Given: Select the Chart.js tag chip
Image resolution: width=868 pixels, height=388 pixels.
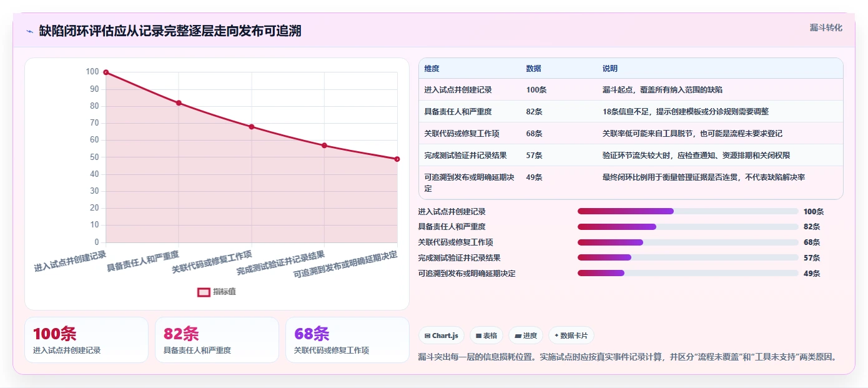Looking at the screenshot, I should [x=441, y=336].
